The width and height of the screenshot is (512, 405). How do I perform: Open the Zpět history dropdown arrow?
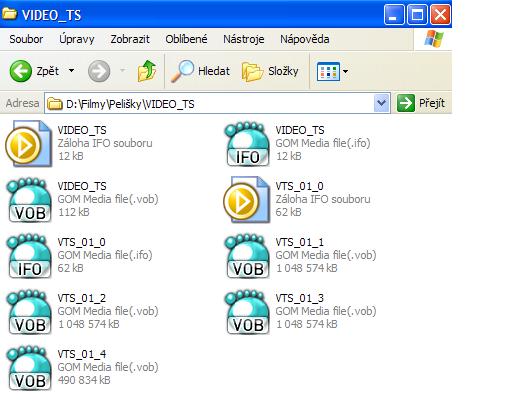[x=71, y=71]
